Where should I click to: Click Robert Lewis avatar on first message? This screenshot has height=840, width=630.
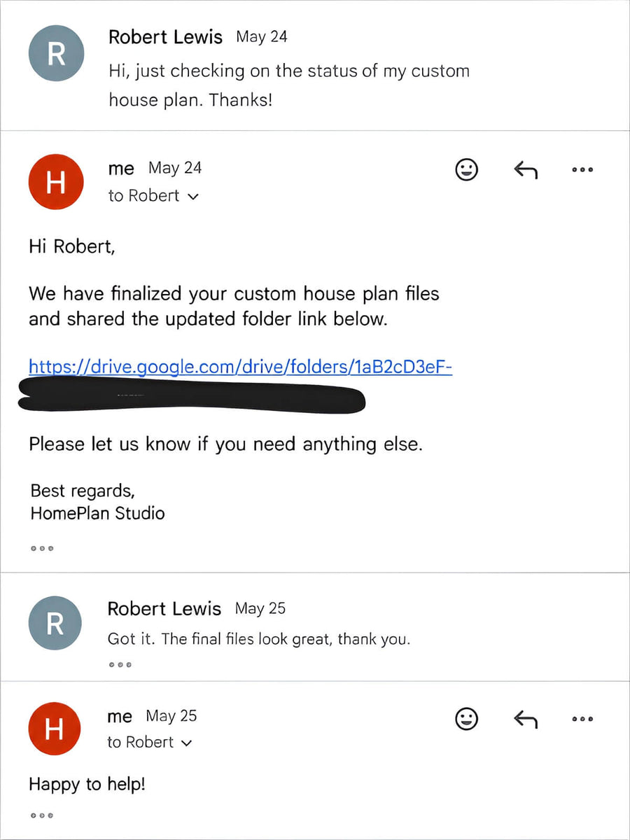tap(56, 53)
